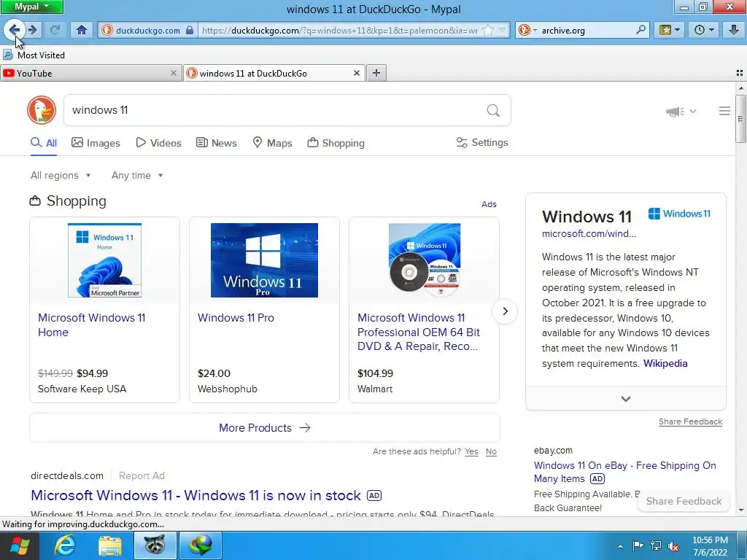Open the downloads arrow button

tap(734, 30)
